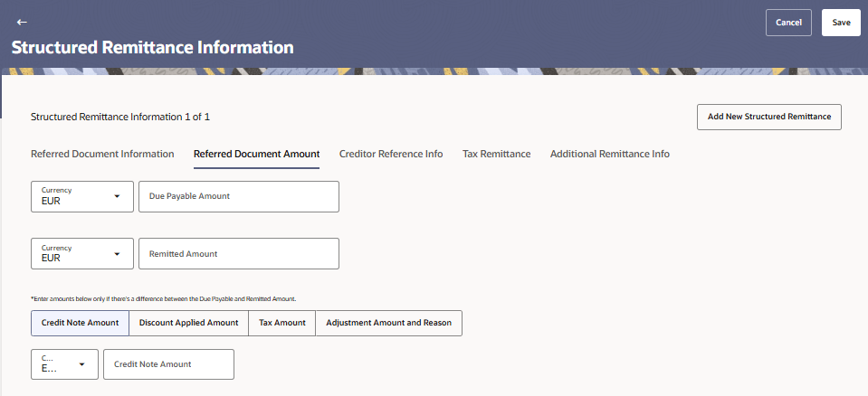Switch to Discount Applied Amount option
The width and height of the screenshot is (868, 396).
click(188, 323)
